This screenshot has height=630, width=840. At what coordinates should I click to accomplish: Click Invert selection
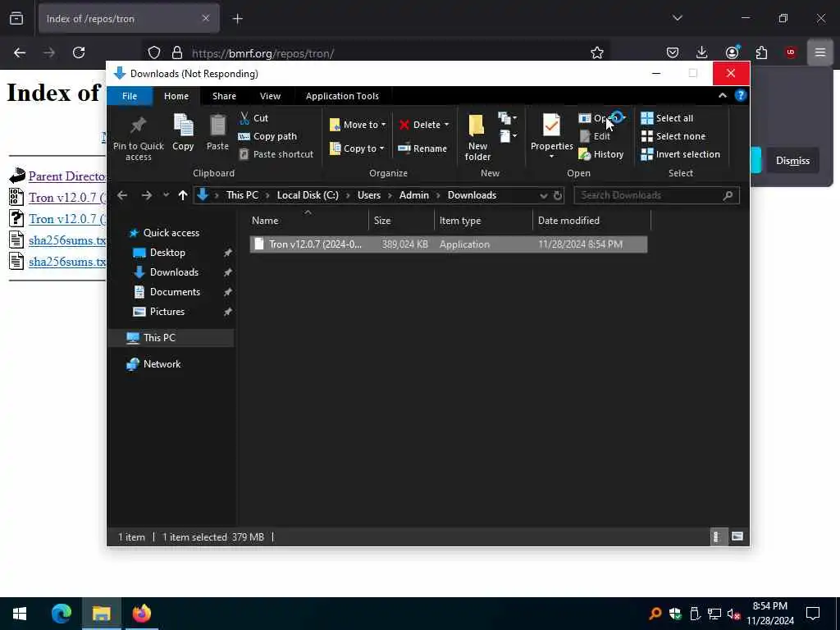tap(680, 154)
